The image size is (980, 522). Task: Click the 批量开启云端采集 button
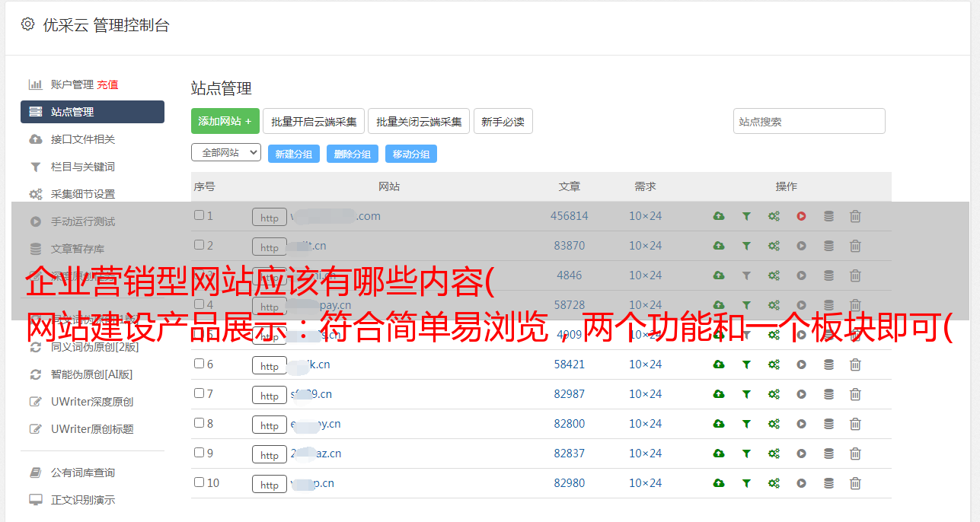(314, 122)
